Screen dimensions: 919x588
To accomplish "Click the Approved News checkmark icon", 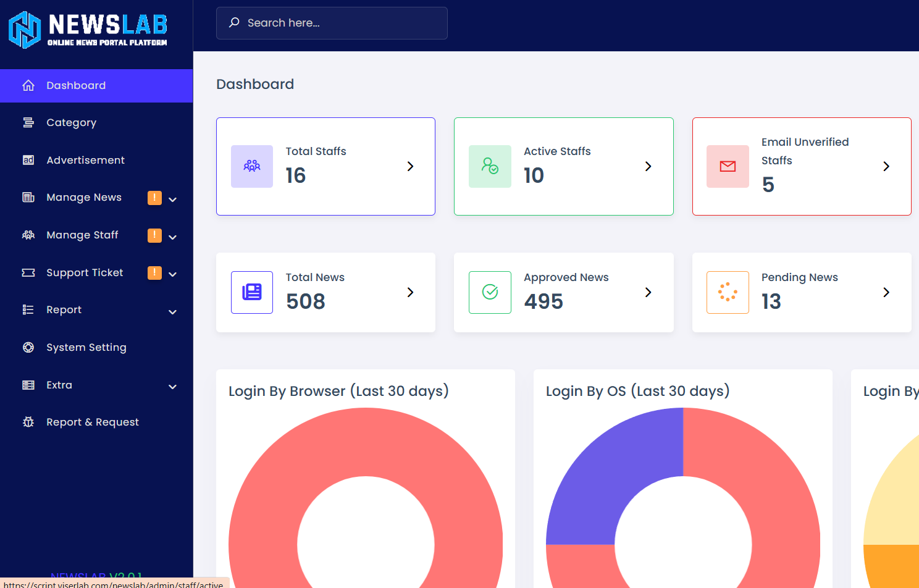I will [x=490, y=292].
